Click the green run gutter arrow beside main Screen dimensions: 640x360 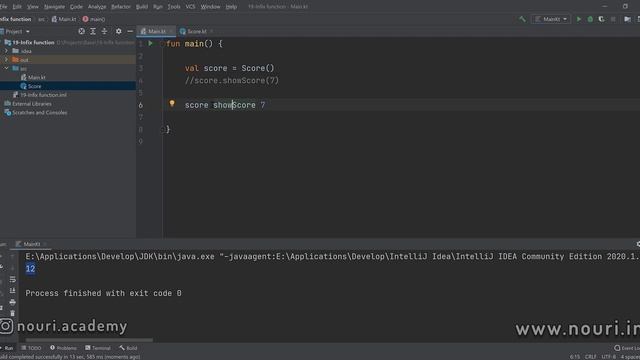click(x=151, y=43)
